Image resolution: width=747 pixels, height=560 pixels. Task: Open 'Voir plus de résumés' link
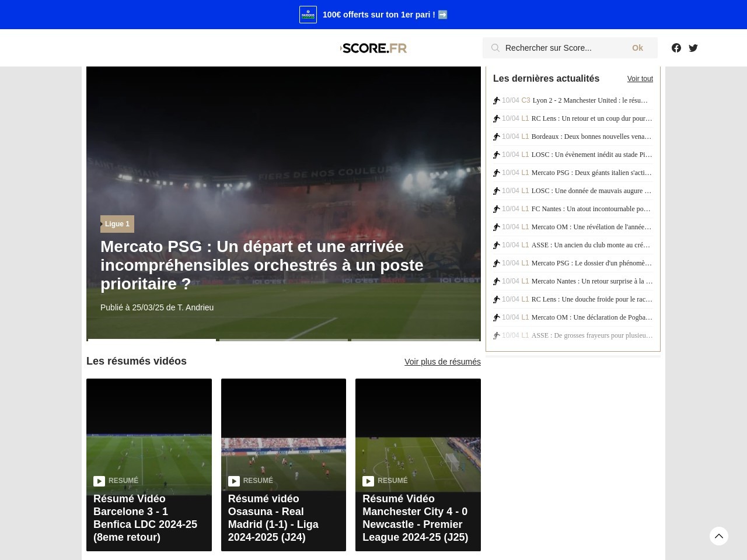[x=442, y=362]
